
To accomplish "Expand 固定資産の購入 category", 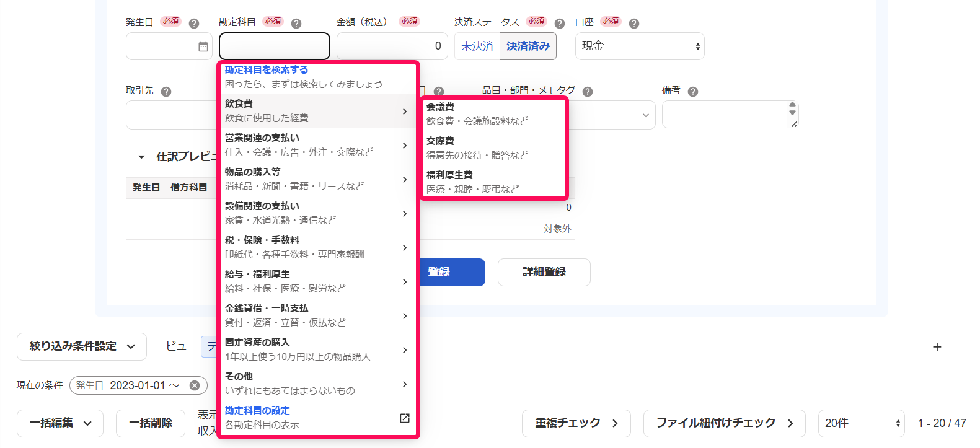I will [317, 349].
